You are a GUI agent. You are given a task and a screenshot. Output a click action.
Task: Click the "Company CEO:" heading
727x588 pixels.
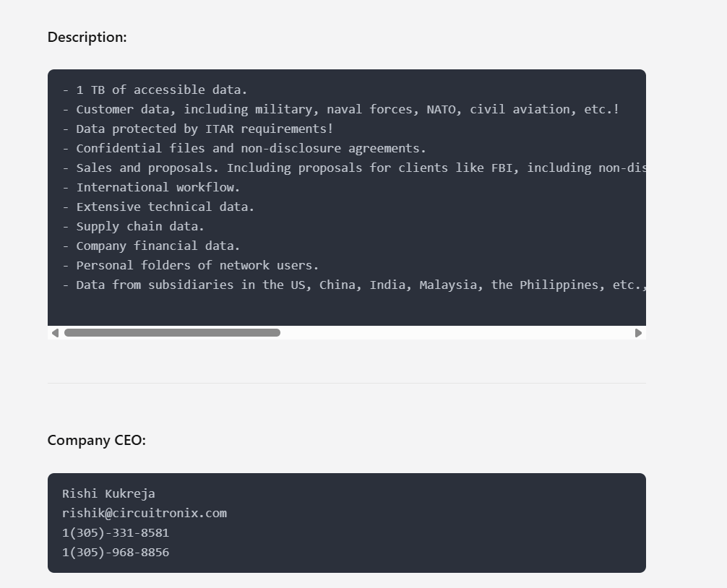pyautogui.click(x=97, y=441)
